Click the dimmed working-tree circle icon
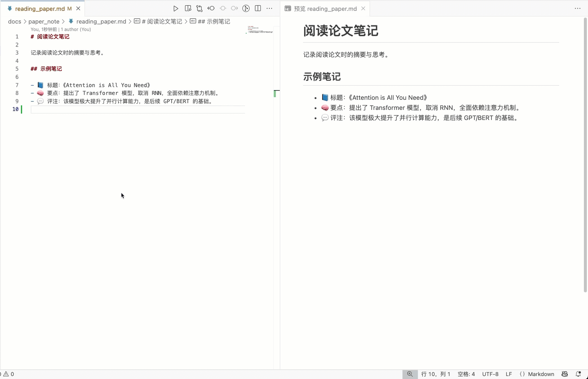588x379 pixels. pyautogui.click(x=223, y=8)
